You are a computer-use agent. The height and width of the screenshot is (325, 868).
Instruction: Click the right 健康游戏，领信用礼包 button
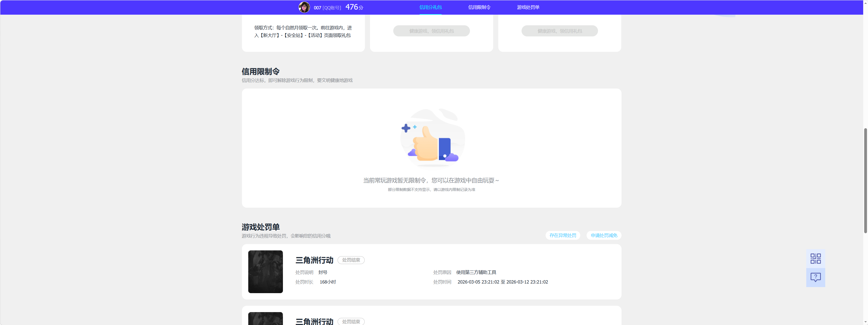click(x=560, y=31)
